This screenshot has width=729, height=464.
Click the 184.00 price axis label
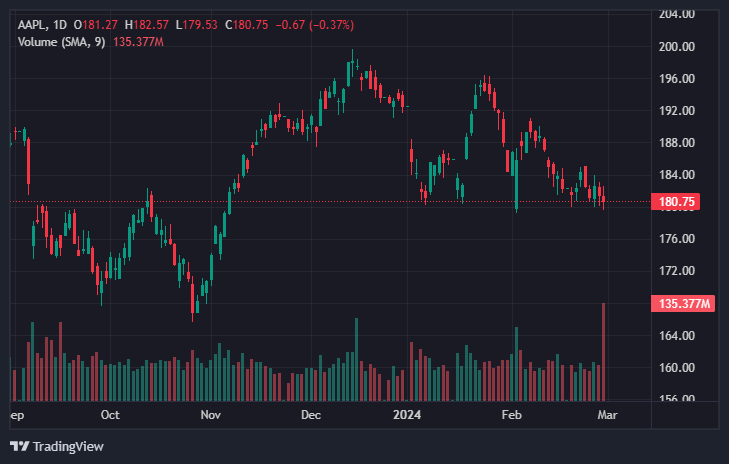point(676,175)
